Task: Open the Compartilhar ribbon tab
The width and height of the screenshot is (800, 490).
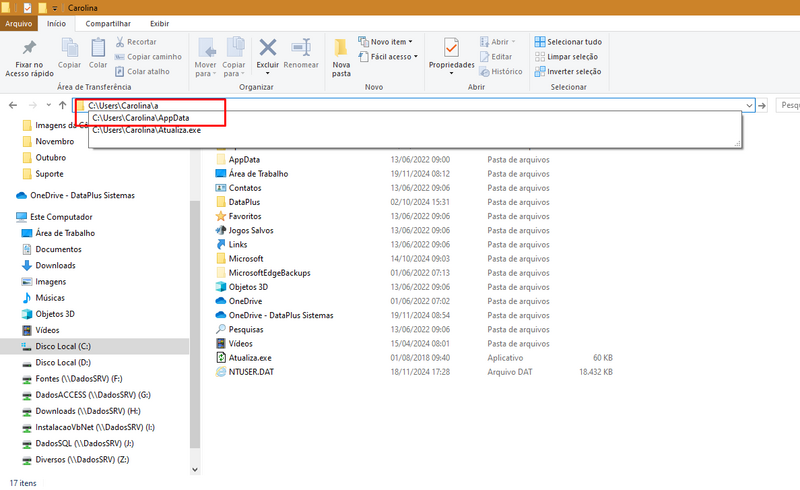Action: click(108, 23)
